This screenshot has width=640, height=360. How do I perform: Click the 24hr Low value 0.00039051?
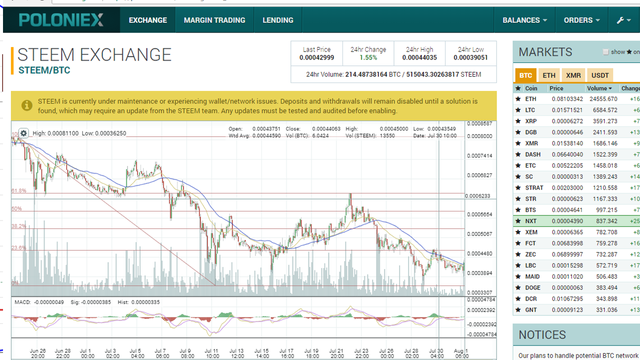pos(471,58)
